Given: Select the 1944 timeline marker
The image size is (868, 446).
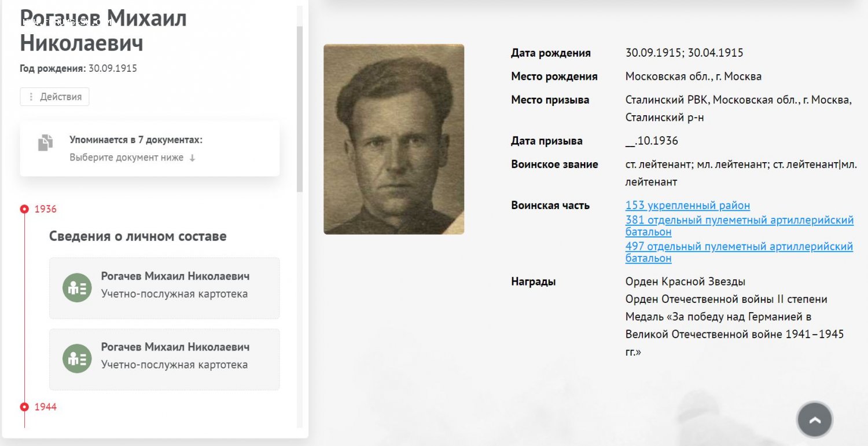Looking at the screenshot, I should tap(24, 407).
